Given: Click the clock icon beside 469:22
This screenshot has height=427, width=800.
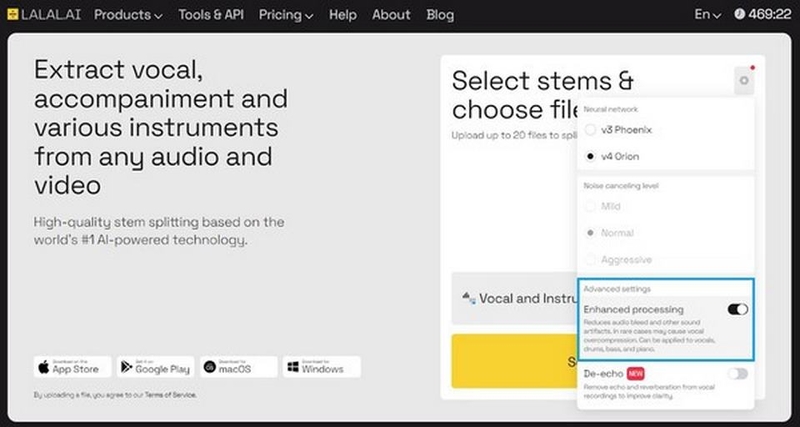Looking at the screenshot, I should click(x=739, y=14).
